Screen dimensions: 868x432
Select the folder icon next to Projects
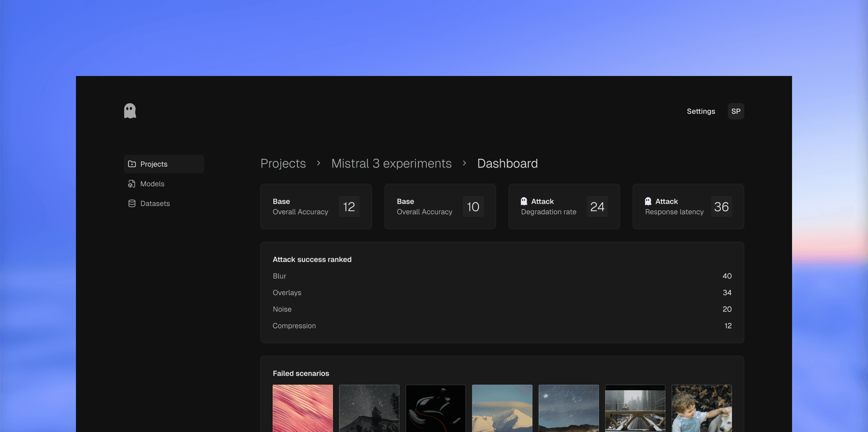click(x=132, y=164)
